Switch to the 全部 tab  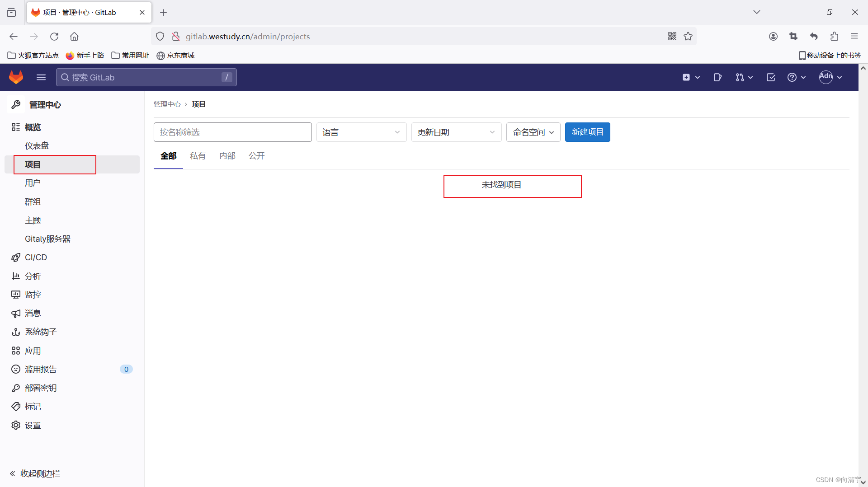pos(168,156)
